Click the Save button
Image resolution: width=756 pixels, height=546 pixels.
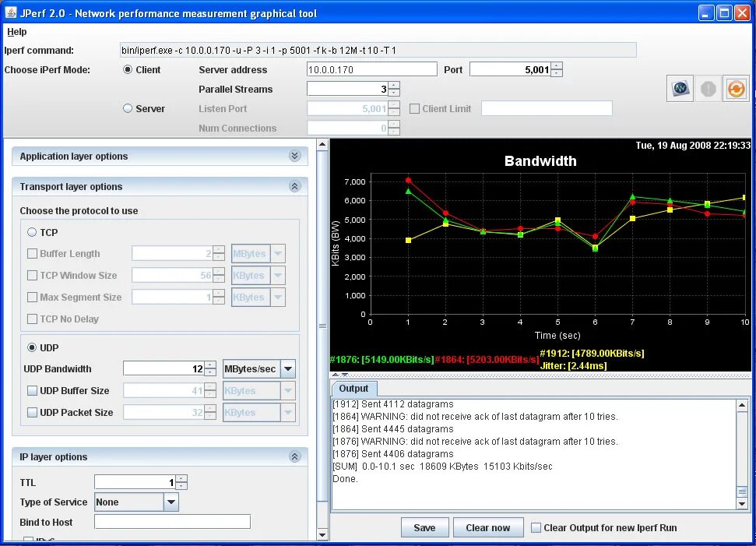(x=424, y=527)
